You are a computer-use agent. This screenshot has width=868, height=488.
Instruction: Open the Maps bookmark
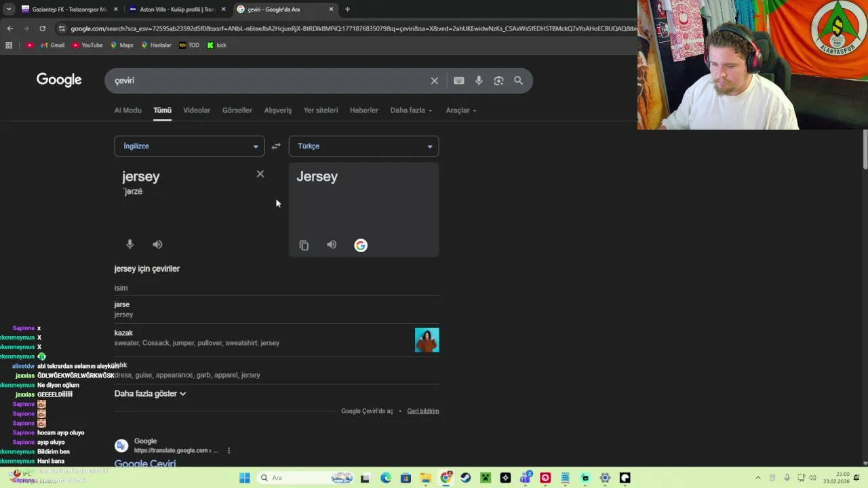(121, 45)
